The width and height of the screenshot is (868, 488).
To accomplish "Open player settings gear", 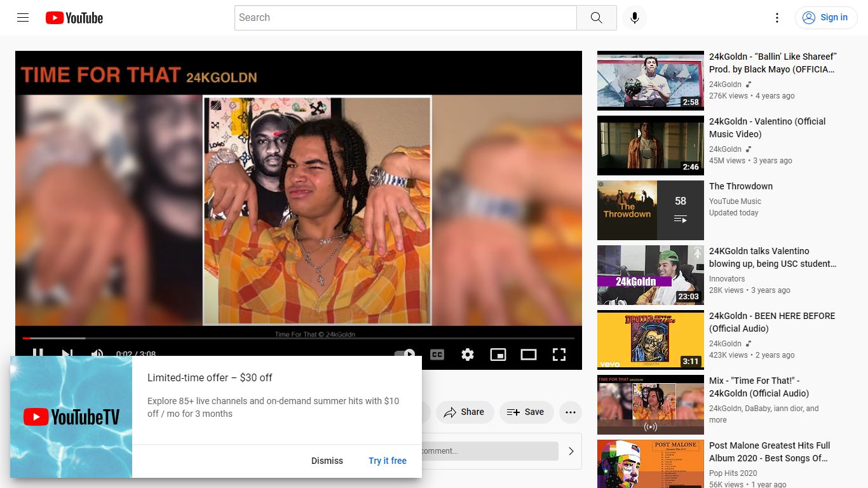I will (468, 355).
